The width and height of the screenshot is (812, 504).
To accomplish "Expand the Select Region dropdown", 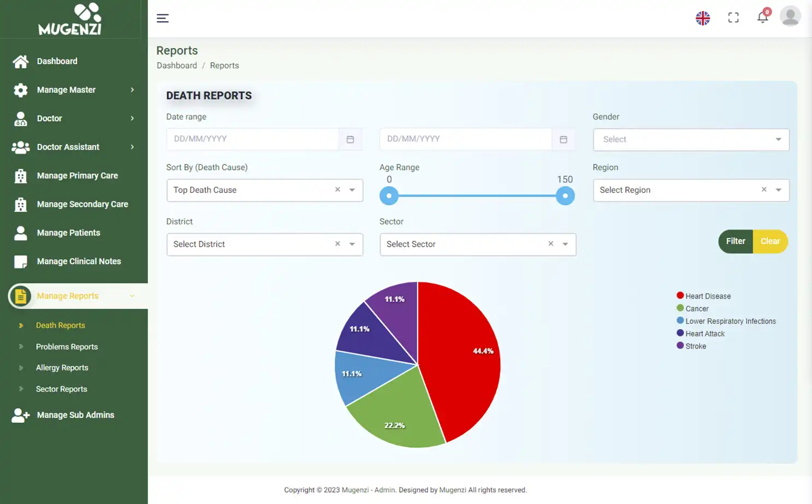I will pyautogui.click(x=778, y=190).
